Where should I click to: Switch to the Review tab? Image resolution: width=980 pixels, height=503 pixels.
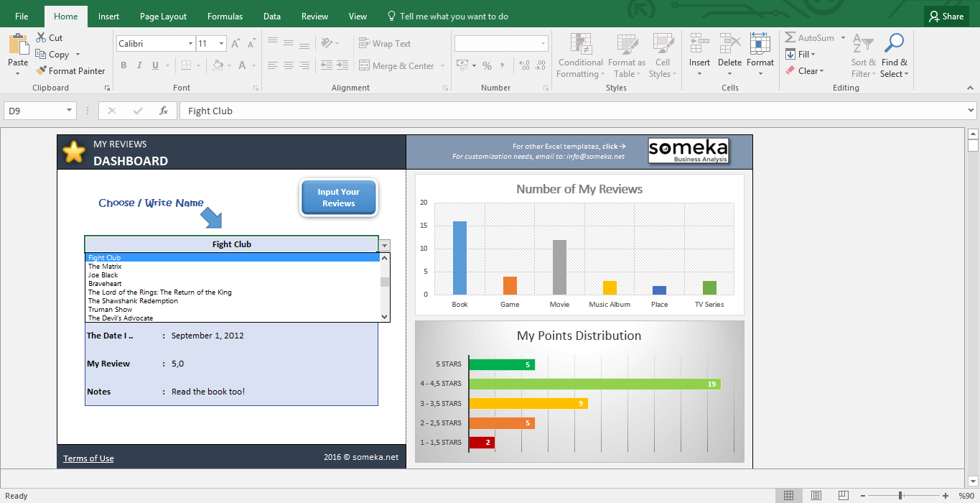click(x=314, y=16)
